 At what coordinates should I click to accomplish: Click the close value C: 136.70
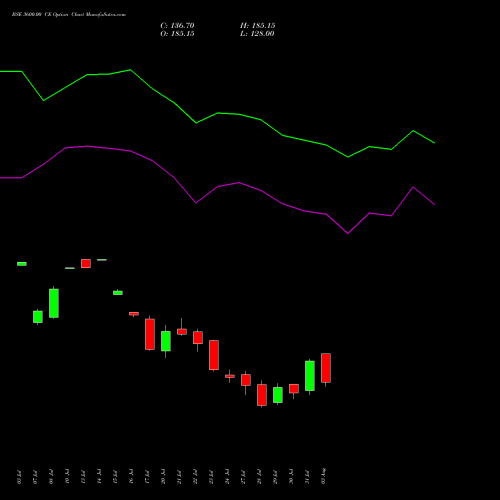coord(177,26)
